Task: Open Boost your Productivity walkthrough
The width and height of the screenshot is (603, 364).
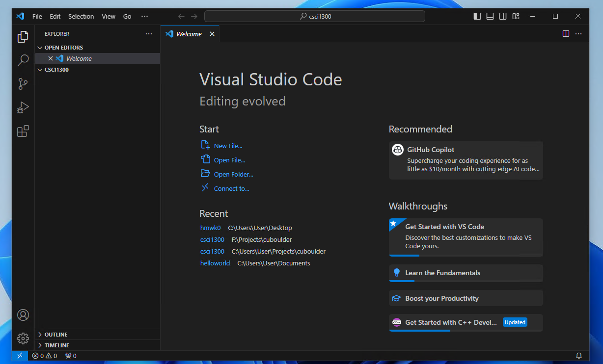Action: [466, 298]
